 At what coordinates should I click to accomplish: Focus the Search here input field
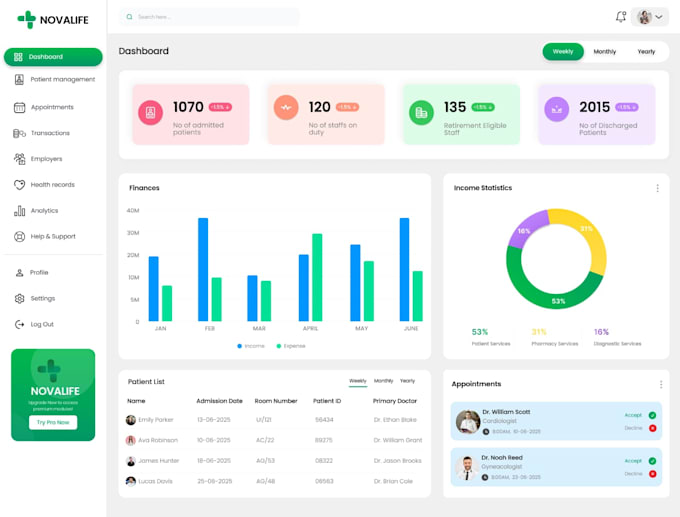pyautogui.click(x=210, y=17)
